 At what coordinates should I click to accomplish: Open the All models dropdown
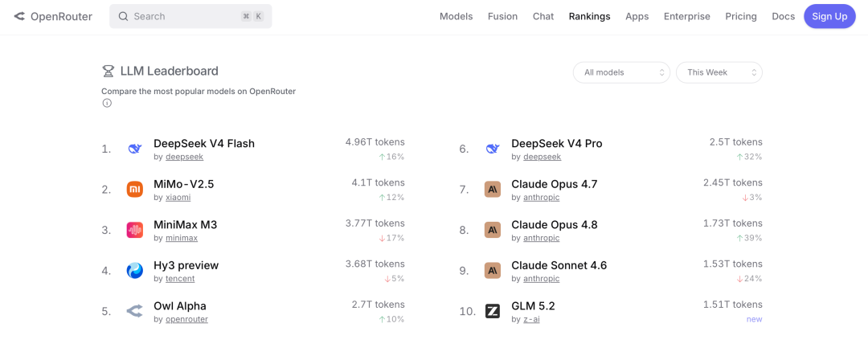click(x=621, y=72)
